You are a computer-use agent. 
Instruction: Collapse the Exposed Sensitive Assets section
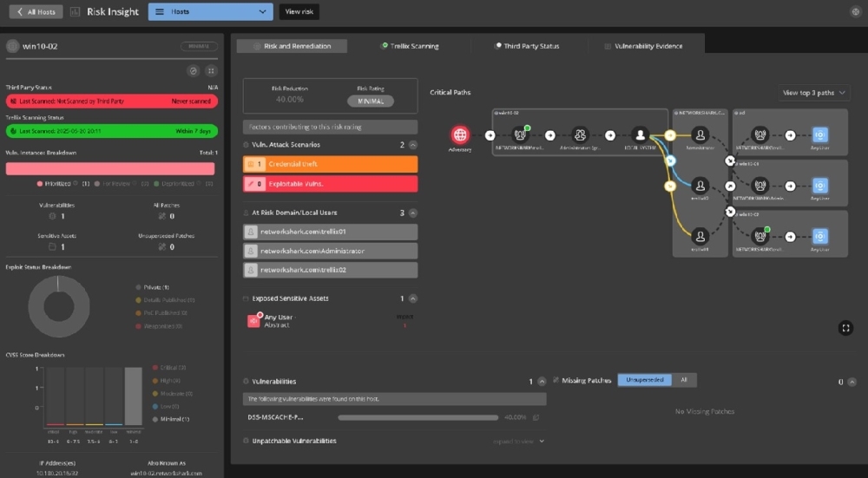pyautogui.click(x=413, y=298)
